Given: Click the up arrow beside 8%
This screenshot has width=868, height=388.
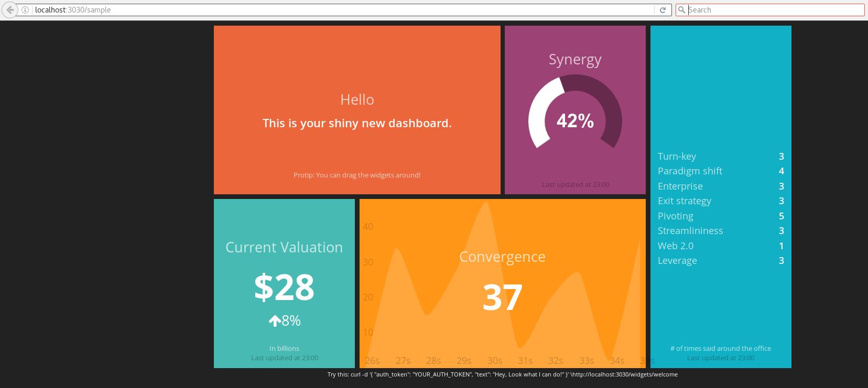Looking at the screenshot, I should coord(275,321).
